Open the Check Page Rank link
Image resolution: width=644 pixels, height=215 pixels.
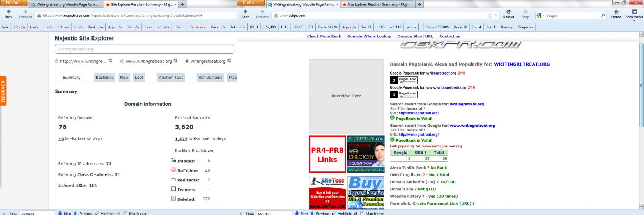(324, 36)
